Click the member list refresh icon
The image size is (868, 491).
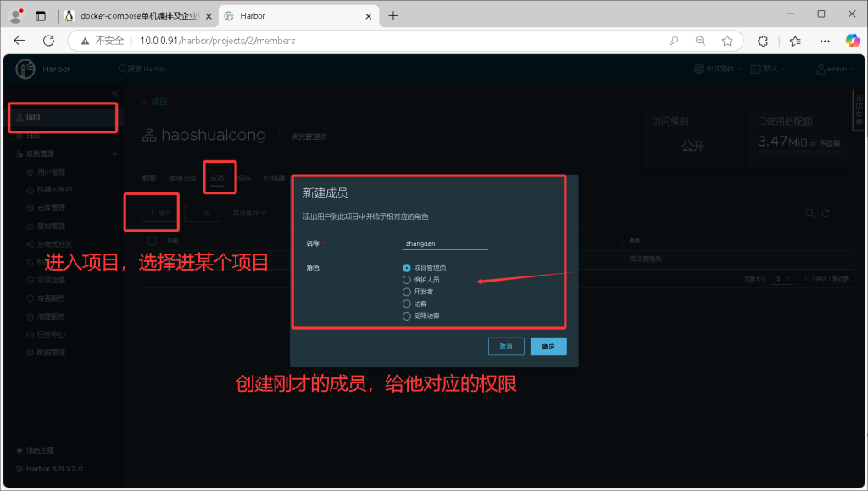click(x=826, y=213)
